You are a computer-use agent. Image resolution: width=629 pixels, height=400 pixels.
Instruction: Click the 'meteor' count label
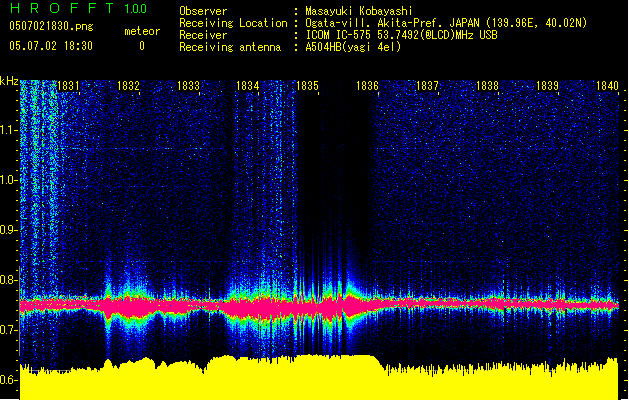142,31
